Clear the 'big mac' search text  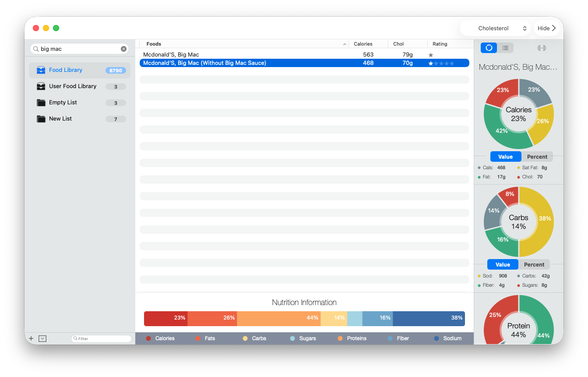click(x=124, y=49)
